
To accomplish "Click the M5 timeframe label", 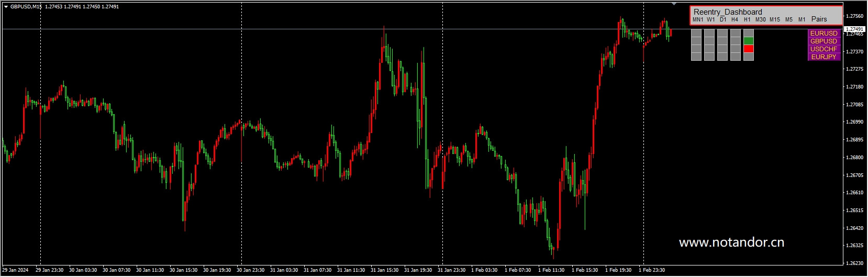I will pyautogui.click(x=789, y=19).
